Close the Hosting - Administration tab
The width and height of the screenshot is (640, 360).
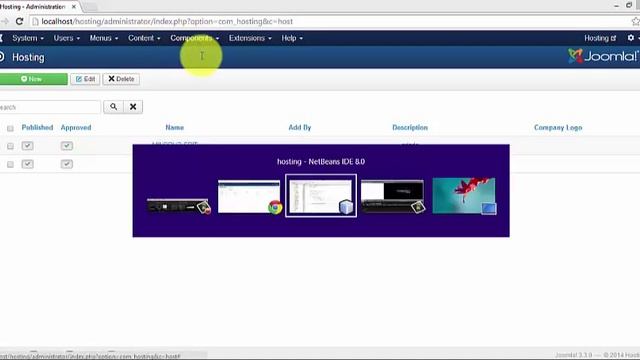(74, 7)
